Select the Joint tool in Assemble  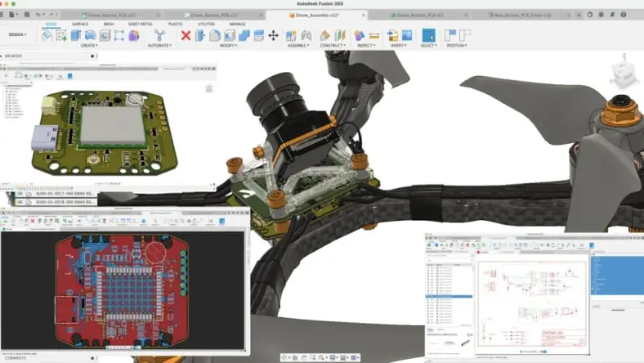coord(306,35)
